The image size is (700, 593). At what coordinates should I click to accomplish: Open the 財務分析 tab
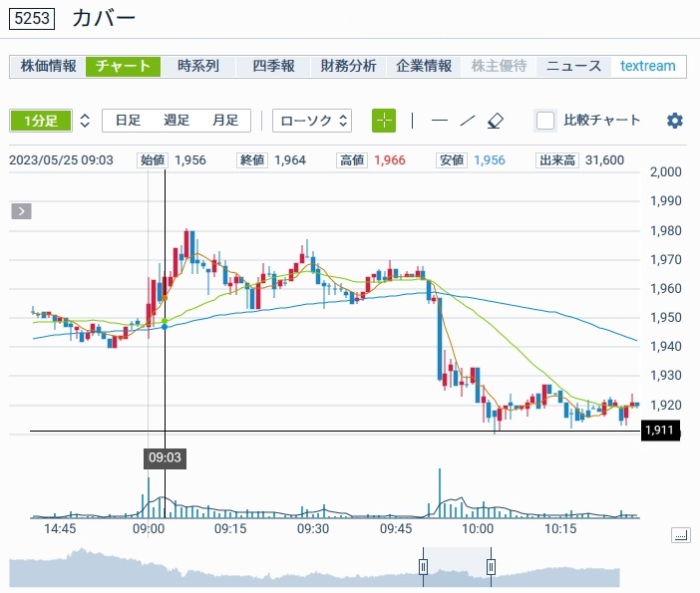(x=348, y=66)
